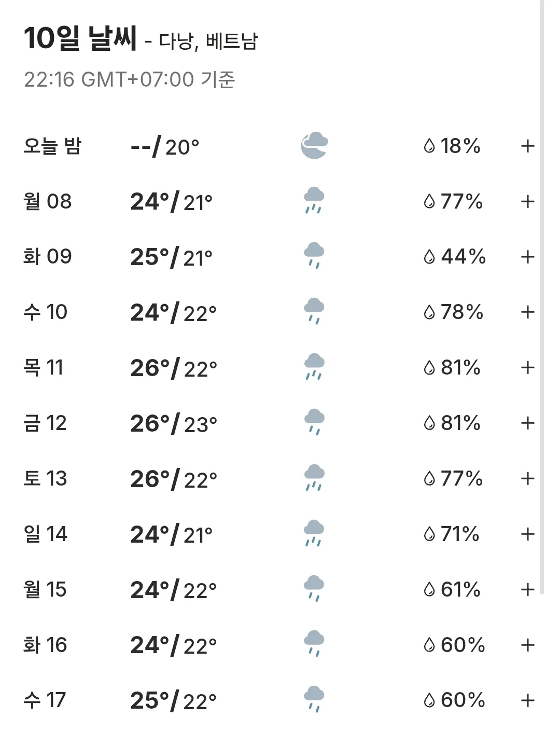
Task: Click the rain icon for 일 14
Action: coord(314,533)
